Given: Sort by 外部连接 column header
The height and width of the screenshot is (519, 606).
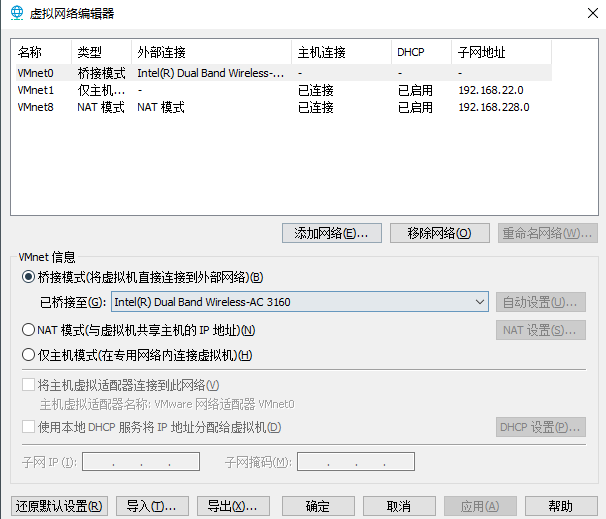Looking at the screenshot, I should tap(211, 52).
